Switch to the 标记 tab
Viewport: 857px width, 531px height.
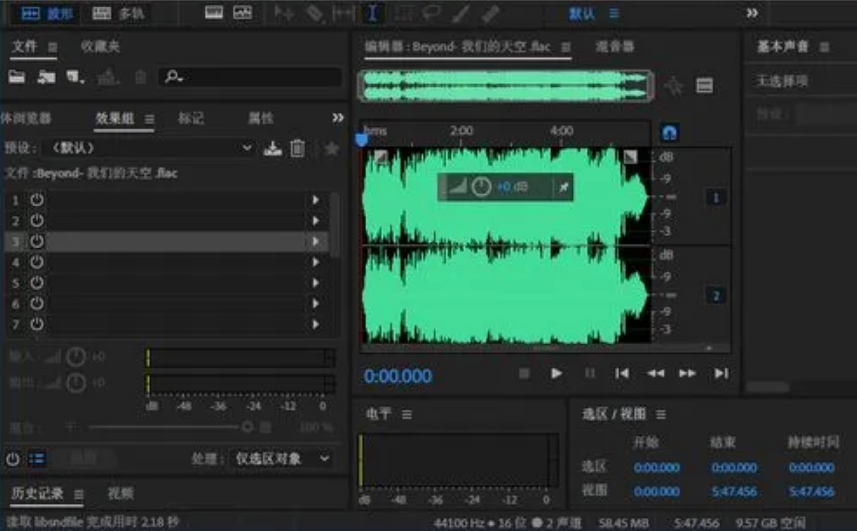pyautogui.click(x=191, y=118)
